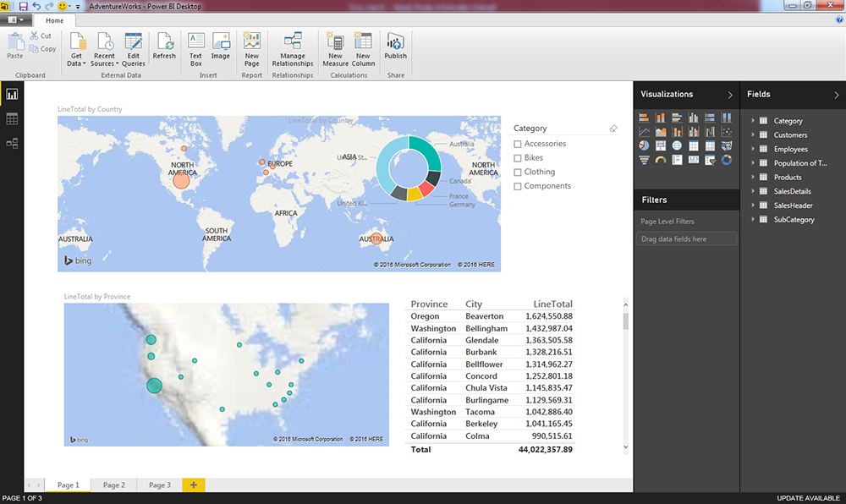Check the Accessories category box
This screenshot has width=846, height=504.
pos(518,144)
